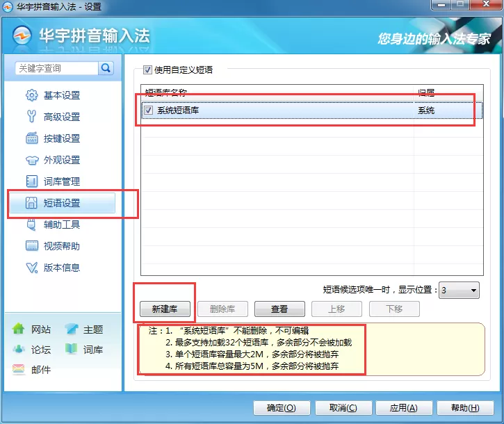Viewport: 504px width, 424px height.
Task: Click the 上移 button
Action: [x=336, y=309]
